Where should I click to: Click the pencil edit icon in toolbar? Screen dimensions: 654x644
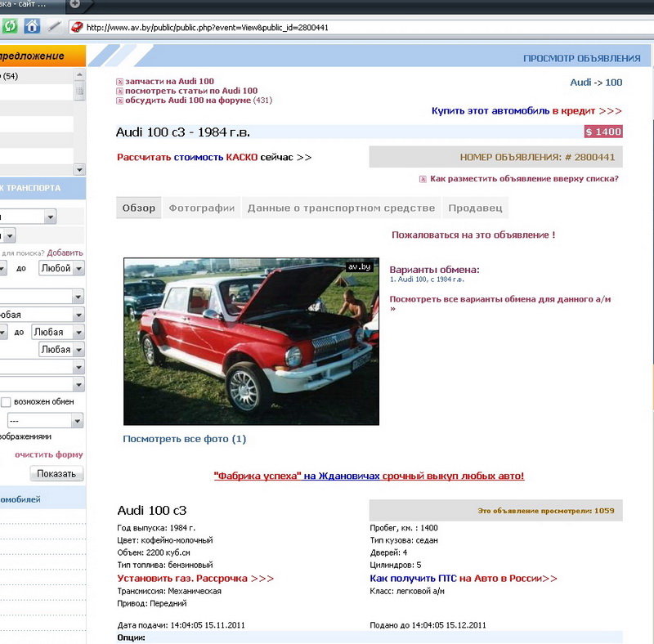point(54,27)
